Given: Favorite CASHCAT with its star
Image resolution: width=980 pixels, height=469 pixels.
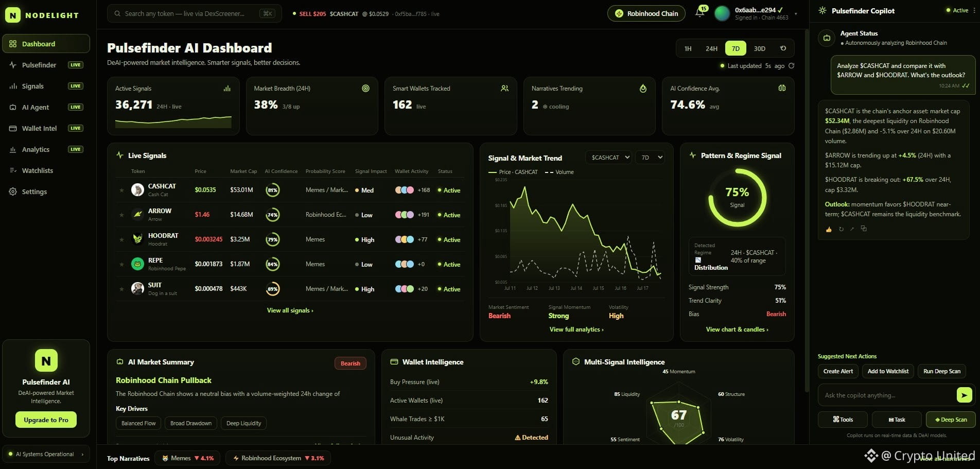Looking at the screenshot, I should (x=121, y=190).
